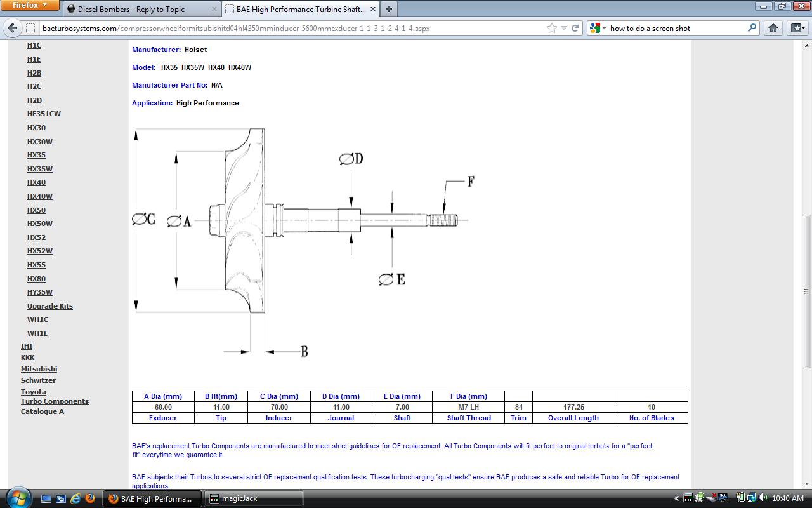This screenshot has width=812, height=508.
Task: Bookmark this page with the star icon
Action: [552, 28]
